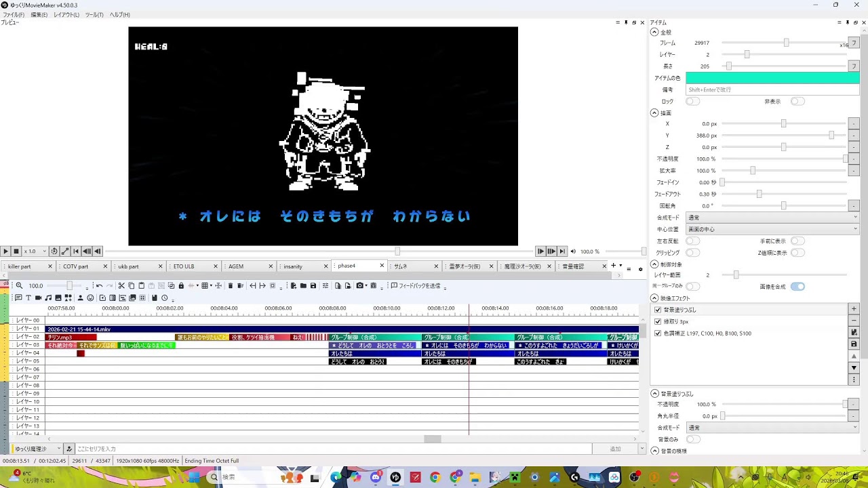The image size is (868, 488).
Task: Open the ゆっくり魔理沙 character dropdown
Action: pyautogui.click(x=38, y=449)
